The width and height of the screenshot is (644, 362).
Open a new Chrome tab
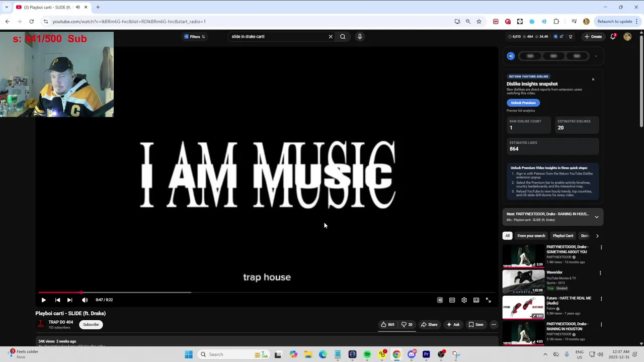(x=98, y=7)
